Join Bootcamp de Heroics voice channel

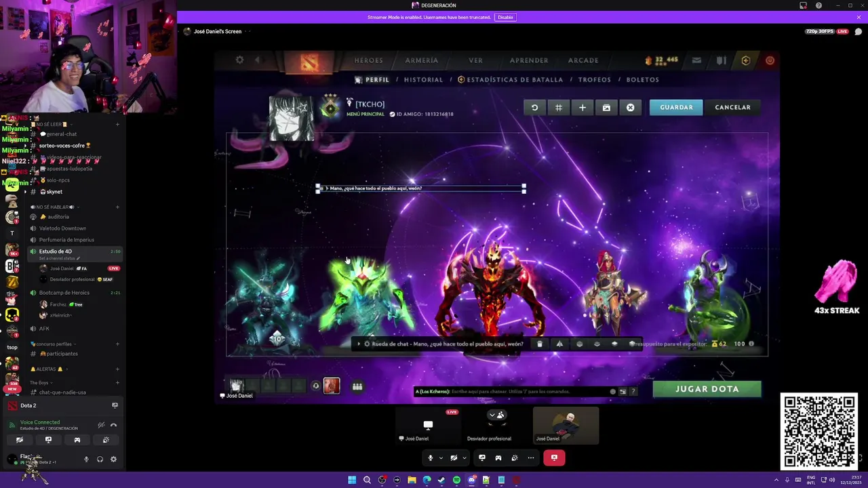coord(64,293)
